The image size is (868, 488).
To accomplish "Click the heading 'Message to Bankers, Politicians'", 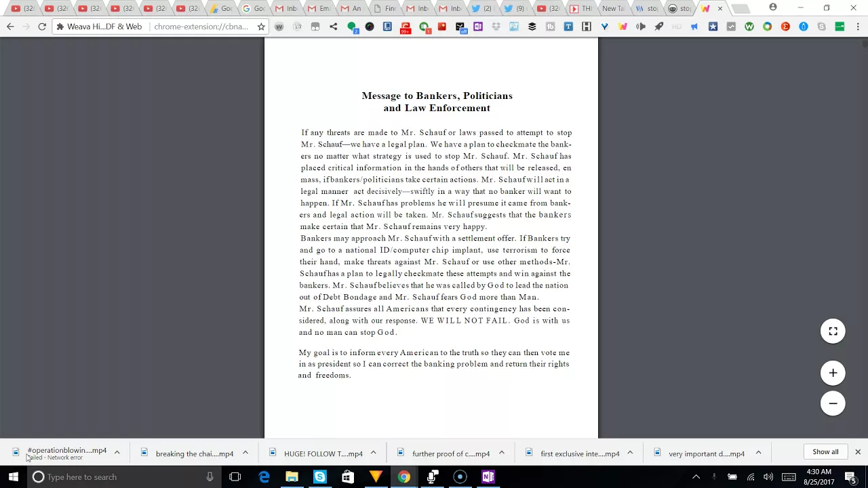I will 437,96.
